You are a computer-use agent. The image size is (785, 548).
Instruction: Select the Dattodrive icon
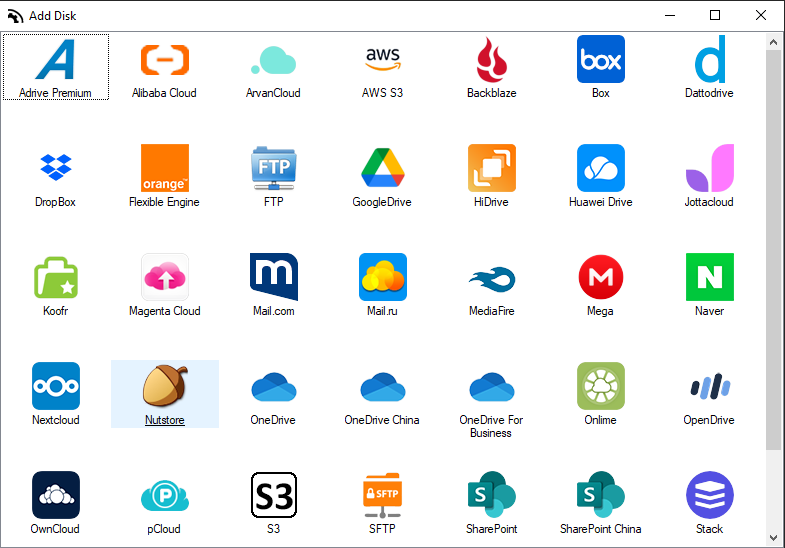pyautogui.click(x=710, y=59)
